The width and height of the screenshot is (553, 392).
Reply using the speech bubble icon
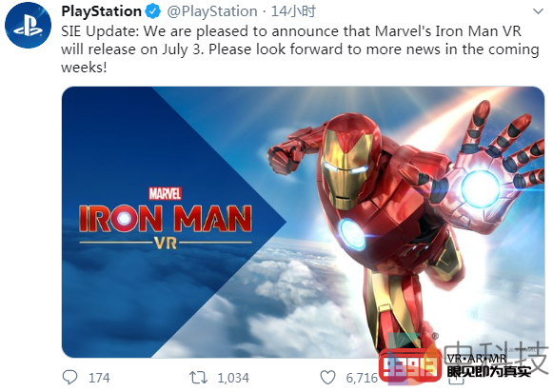pos(69,377)
